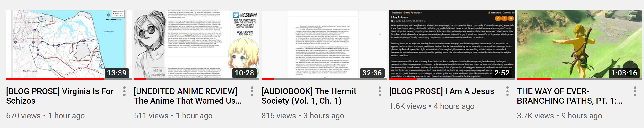Click watch progress bar under Virginia video

(x=69, y=79)
